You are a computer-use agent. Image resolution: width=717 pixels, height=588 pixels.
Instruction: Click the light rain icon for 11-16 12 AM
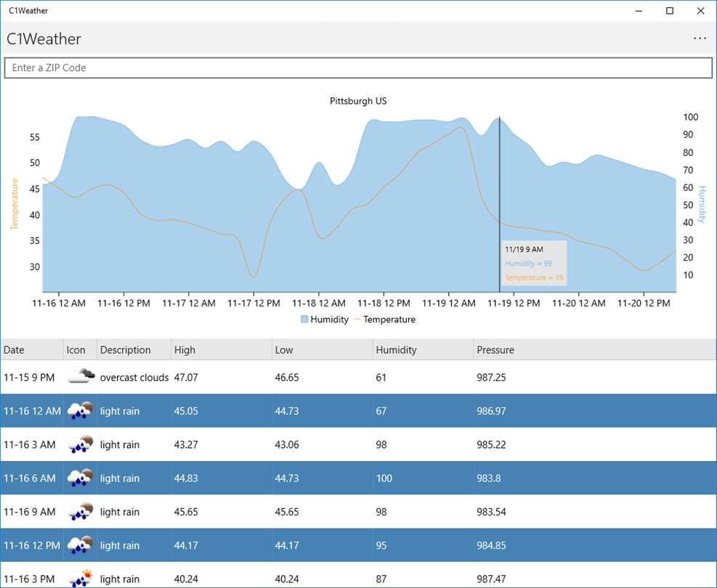(80, 410)
